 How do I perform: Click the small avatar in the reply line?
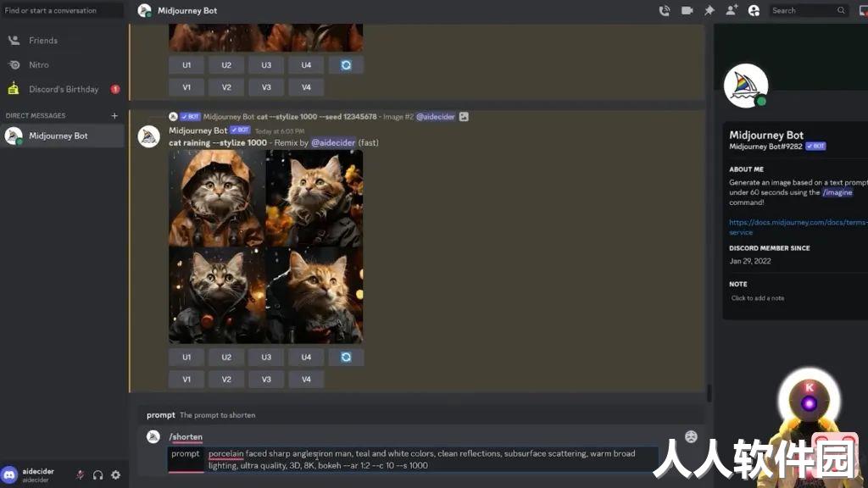point(173,117)
